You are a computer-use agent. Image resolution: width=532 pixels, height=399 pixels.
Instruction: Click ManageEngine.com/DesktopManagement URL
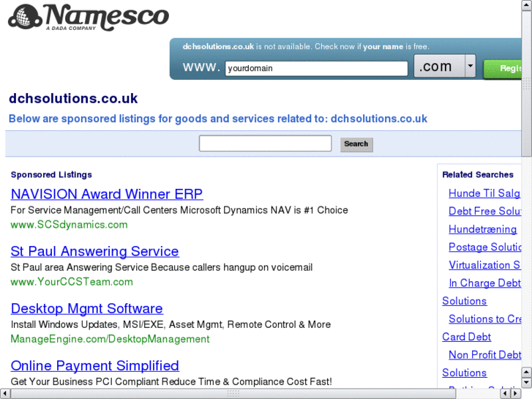[110, 339]
